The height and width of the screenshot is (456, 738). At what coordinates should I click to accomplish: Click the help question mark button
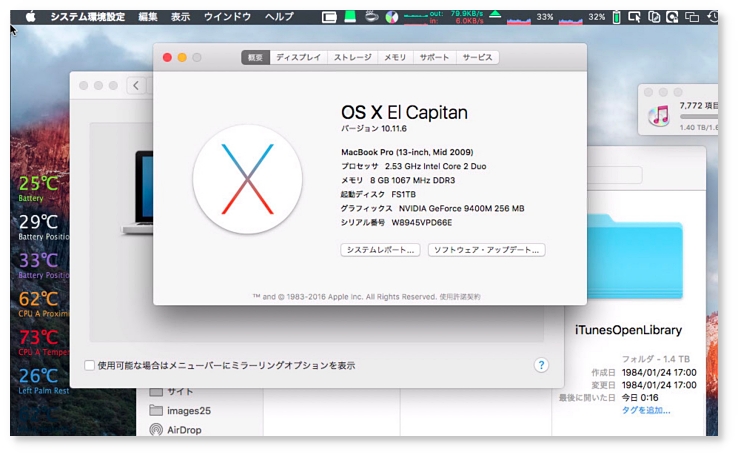click(x=541, y=366)
